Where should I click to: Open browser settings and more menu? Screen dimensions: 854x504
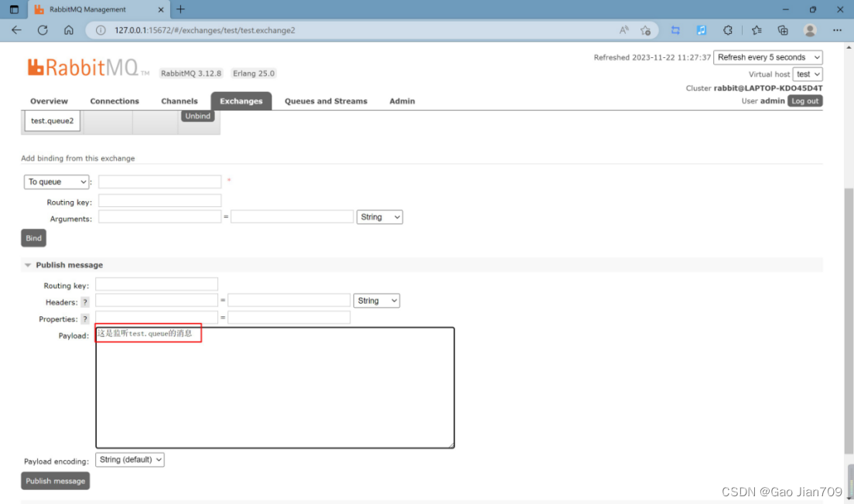point(837,30)
